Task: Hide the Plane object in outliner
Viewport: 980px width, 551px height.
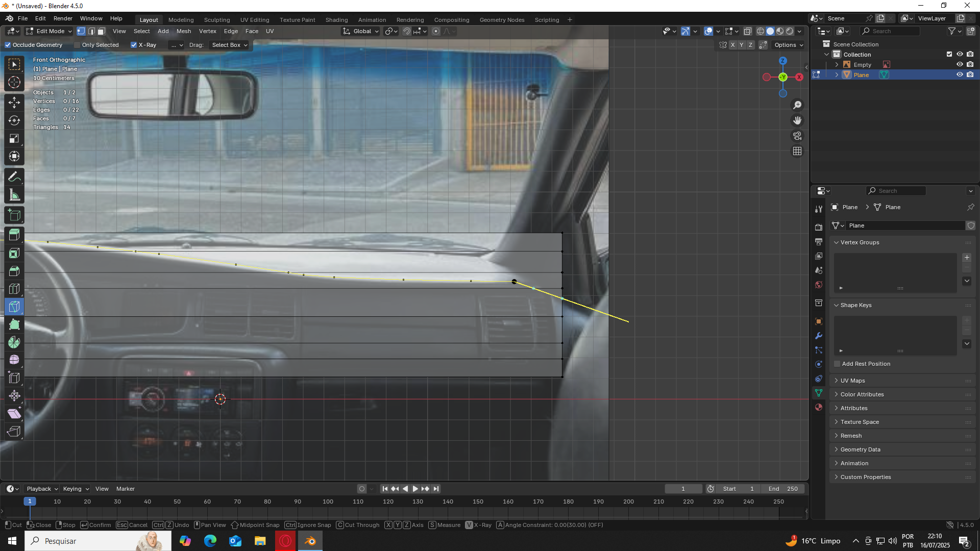Action: click(x=960, y=74)
